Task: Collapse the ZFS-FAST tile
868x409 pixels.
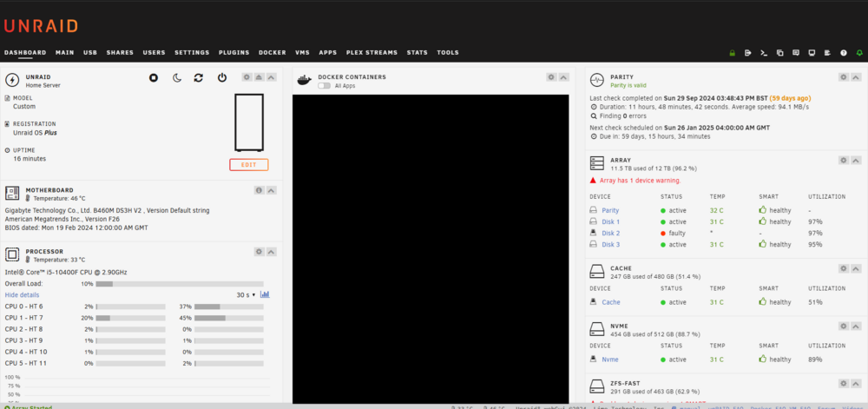Action: 856,383
